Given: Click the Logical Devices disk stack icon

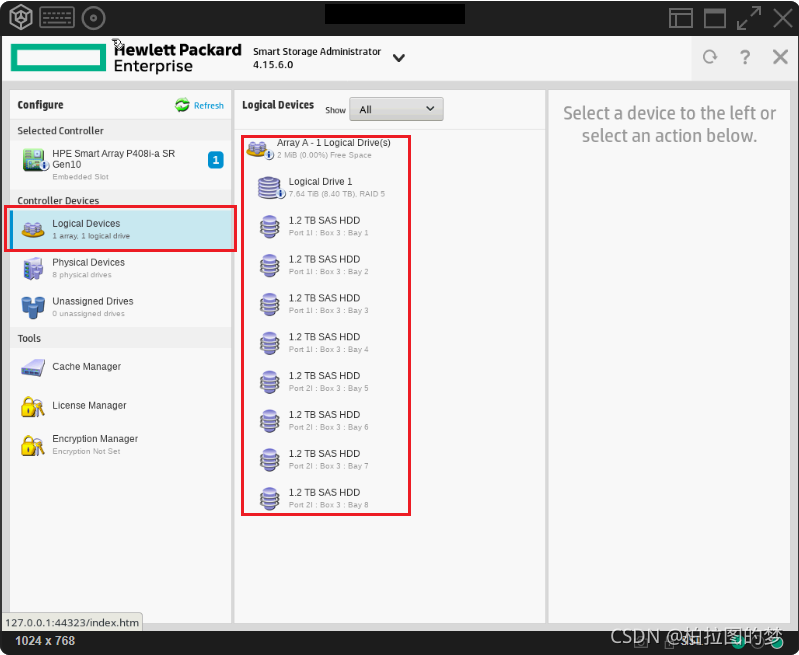Looking at the screenshot, I should pos(33,229).
